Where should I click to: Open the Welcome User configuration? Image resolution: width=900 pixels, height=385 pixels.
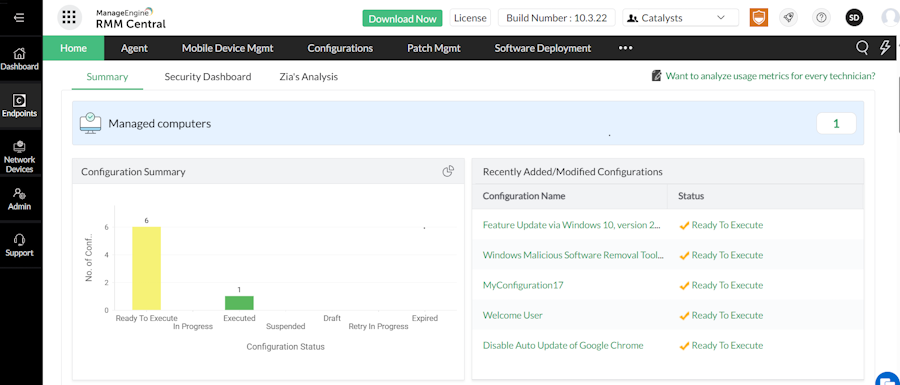click(x=513, y=315)
